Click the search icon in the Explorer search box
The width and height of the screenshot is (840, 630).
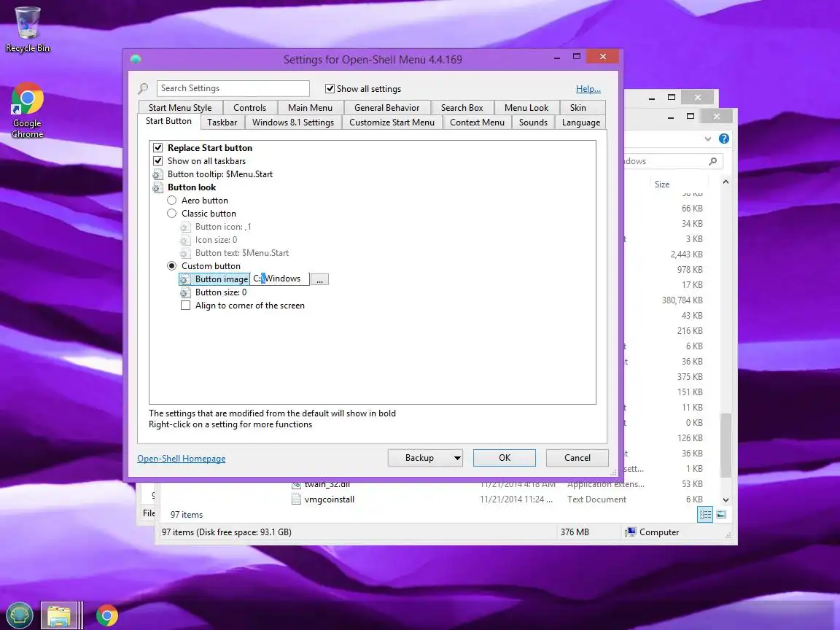pyautogui.click(x=712, y=161)
